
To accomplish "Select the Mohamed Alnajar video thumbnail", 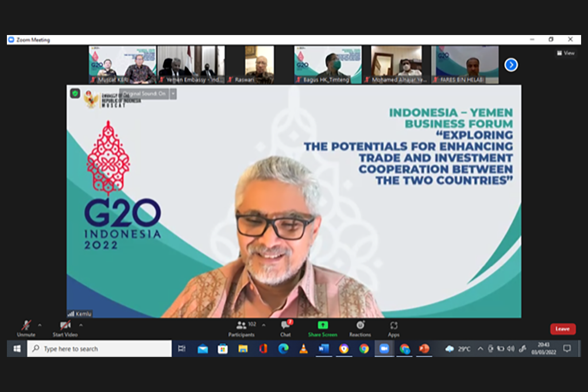I will pyautogui.click(x=396, y=64).
